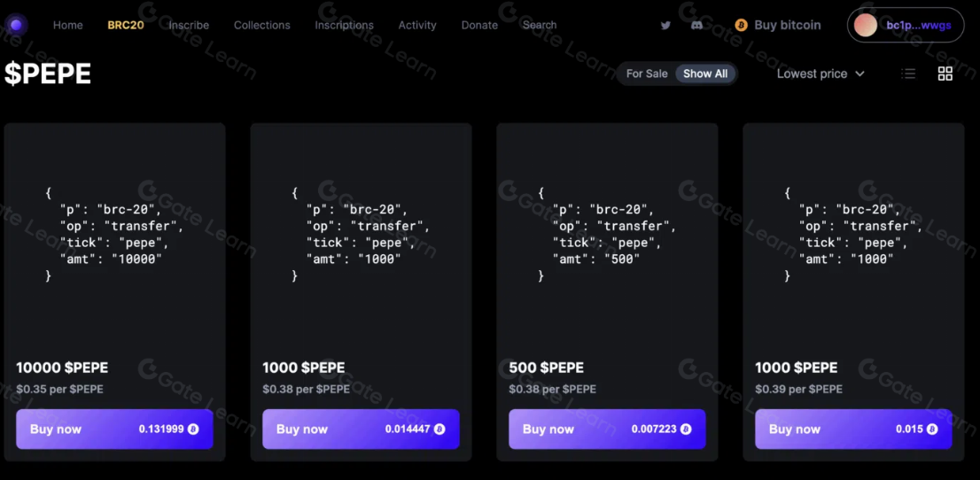Buy 10000 $PEPE for 0.131999

coord(114,429)
